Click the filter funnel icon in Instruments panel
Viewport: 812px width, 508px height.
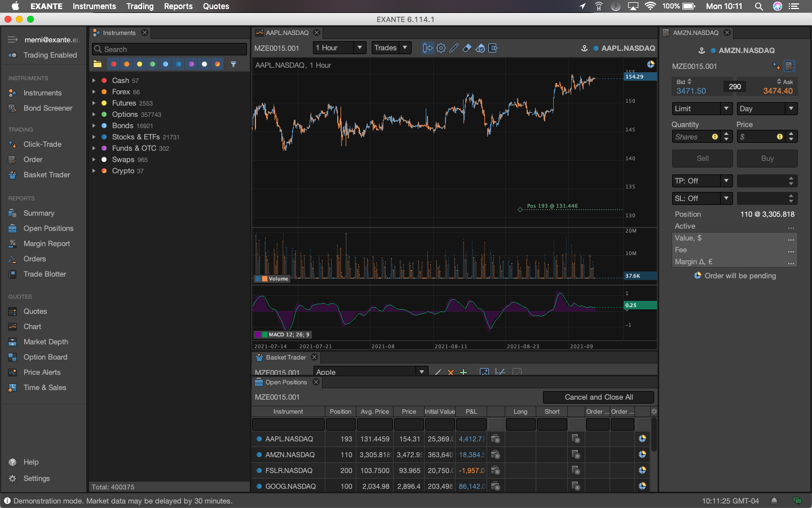(233, 64)
